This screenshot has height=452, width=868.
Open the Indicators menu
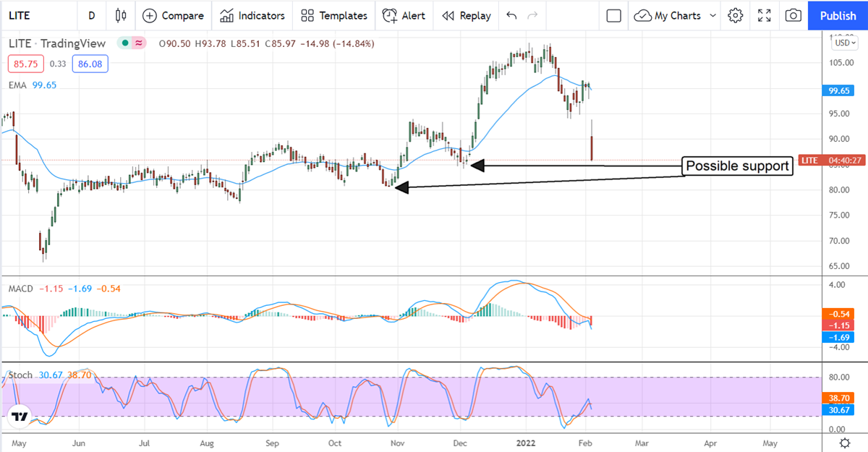click(252, 15)
